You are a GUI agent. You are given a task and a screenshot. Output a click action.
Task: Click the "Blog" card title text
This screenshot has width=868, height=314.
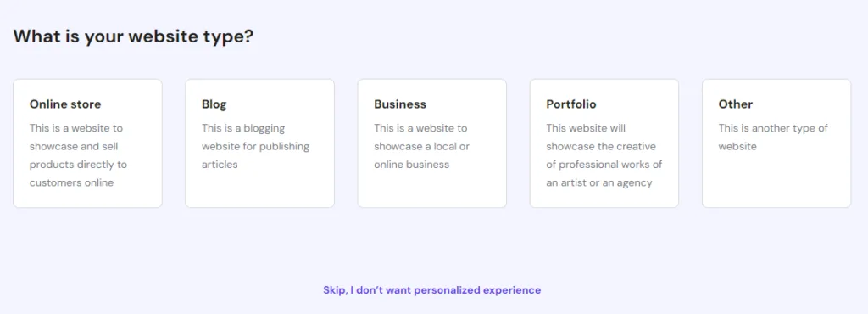(x=214, y=104)
